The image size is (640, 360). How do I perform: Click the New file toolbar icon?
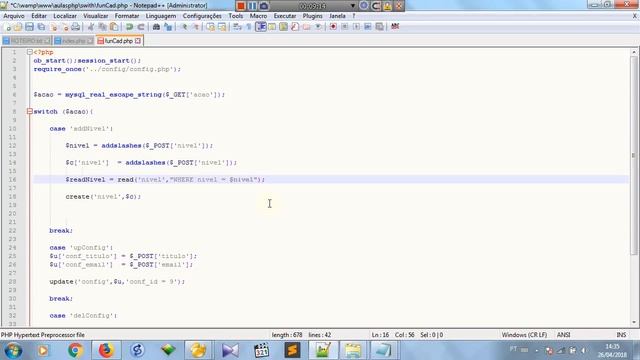click(7, 27)
